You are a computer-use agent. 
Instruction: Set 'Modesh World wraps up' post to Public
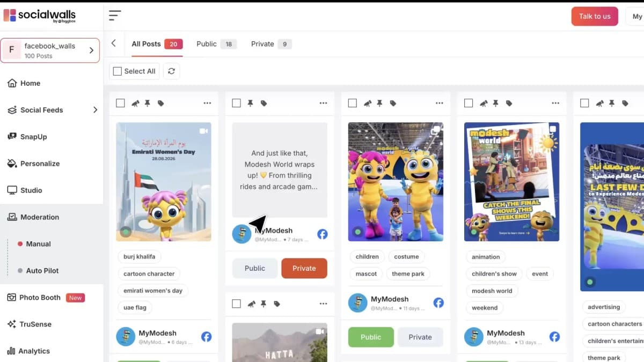(255, 268)
